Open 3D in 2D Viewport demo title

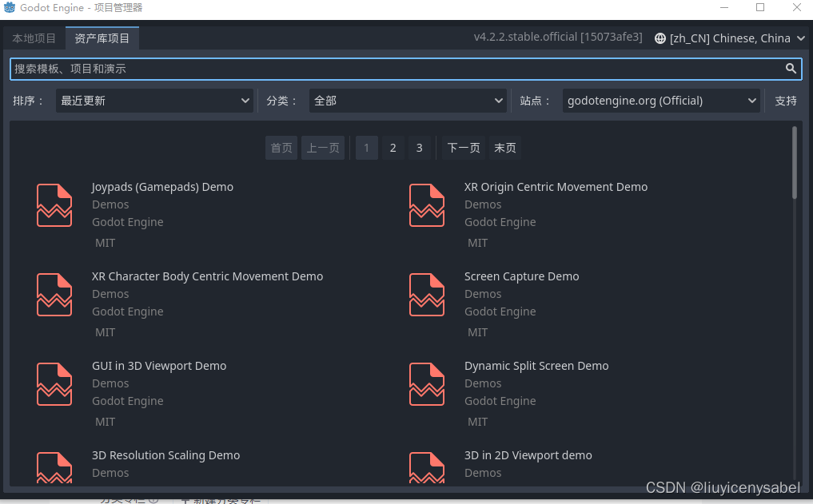click(x=528, y=455)
